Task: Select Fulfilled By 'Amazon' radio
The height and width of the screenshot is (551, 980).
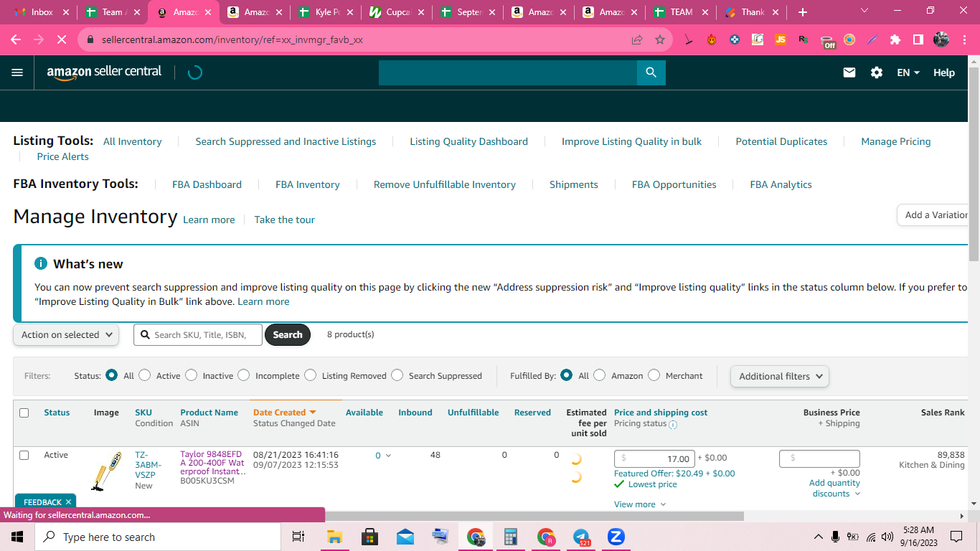Action: (600, 375)
